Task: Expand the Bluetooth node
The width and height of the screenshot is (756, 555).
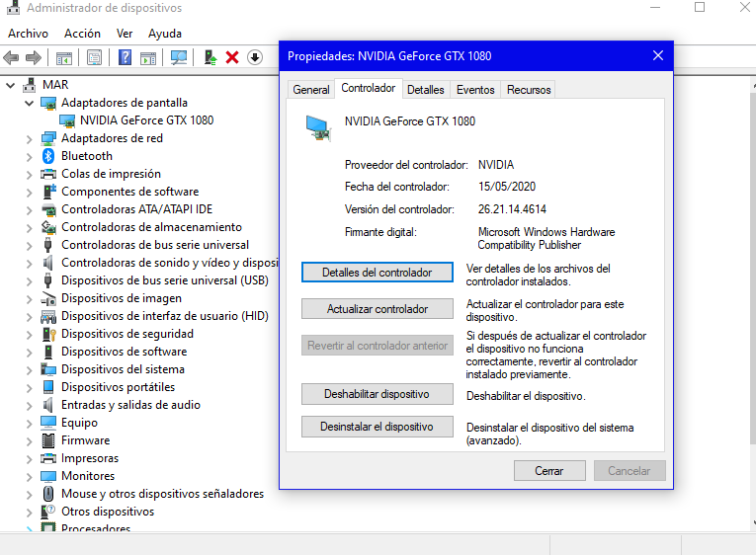Action: (30, 157)
